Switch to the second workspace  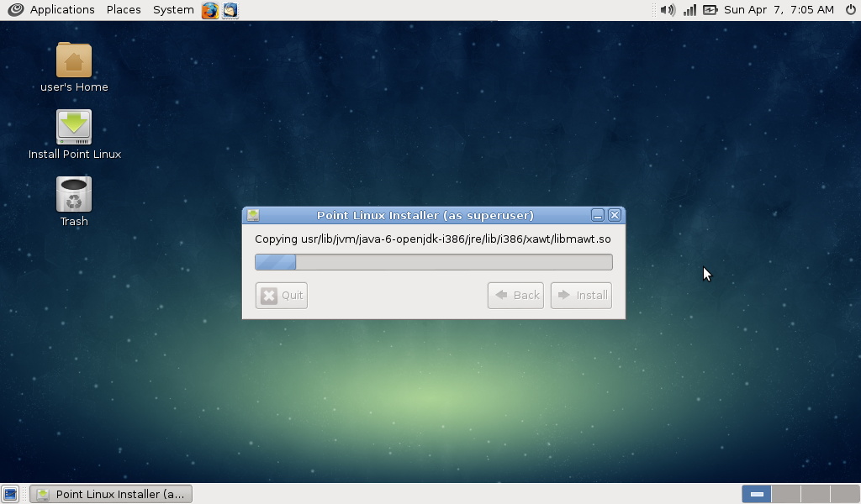tap(786, 494)
